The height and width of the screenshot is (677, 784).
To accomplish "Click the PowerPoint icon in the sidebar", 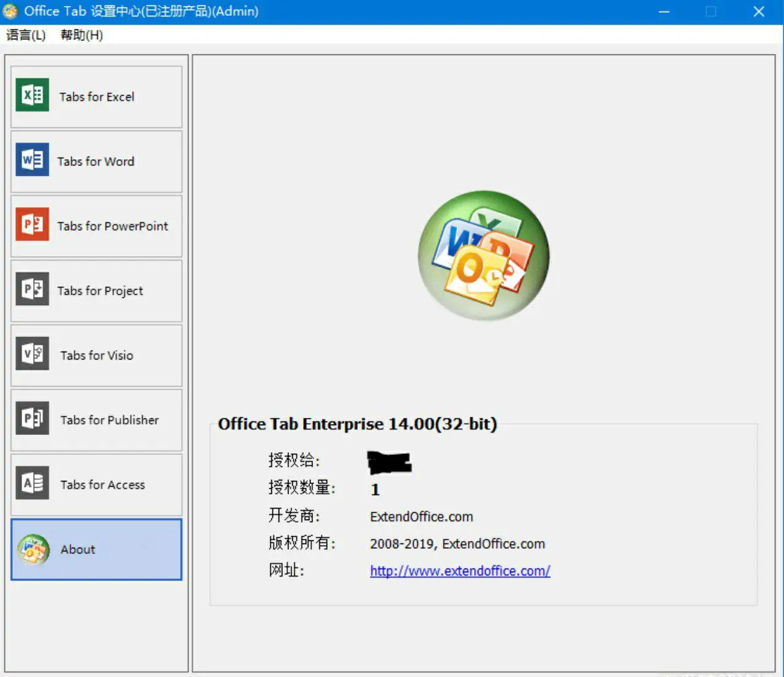I will [32, 224].
